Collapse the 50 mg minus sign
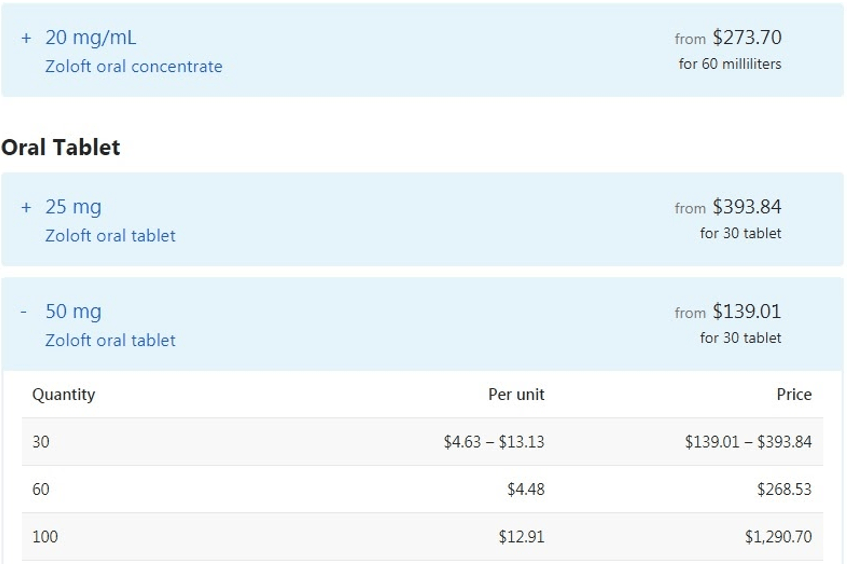 25,312
